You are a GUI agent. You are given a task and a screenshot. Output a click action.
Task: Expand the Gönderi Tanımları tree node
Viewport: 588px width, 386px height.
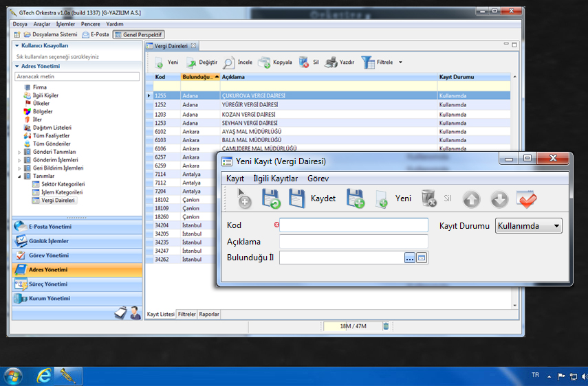pyautogui.click(x=19, y=152)
